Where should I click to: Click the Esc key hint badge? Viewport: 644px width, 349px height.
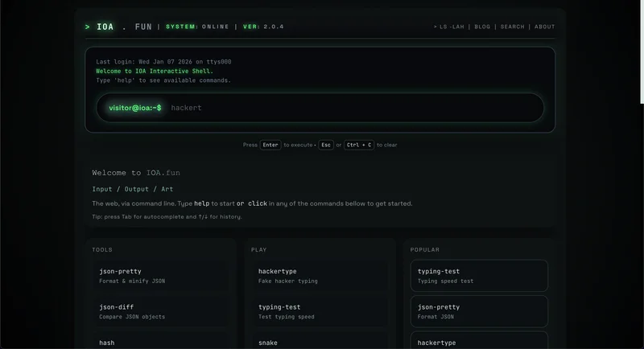pyautogui.click(x=325, y=145)
